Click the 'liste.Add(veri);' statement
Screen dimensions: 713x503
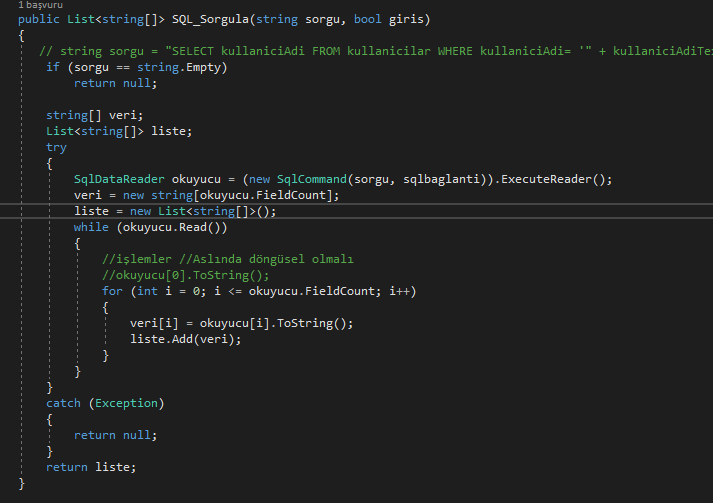[x=186, y=339]
